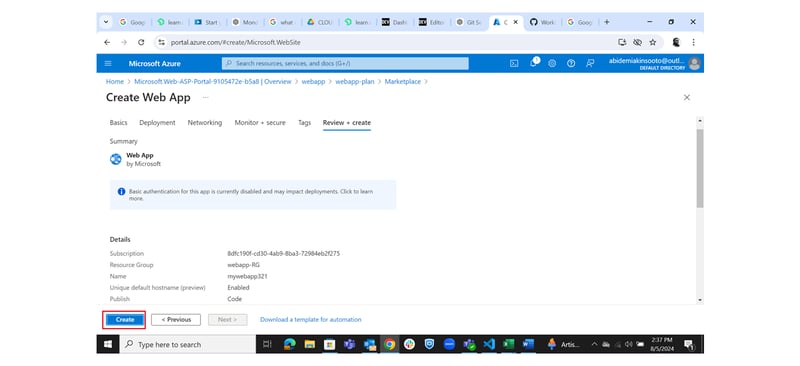Open the Marketplace breadcrumb link
Viewport: 800px width, 366px height.
[403, 82]
